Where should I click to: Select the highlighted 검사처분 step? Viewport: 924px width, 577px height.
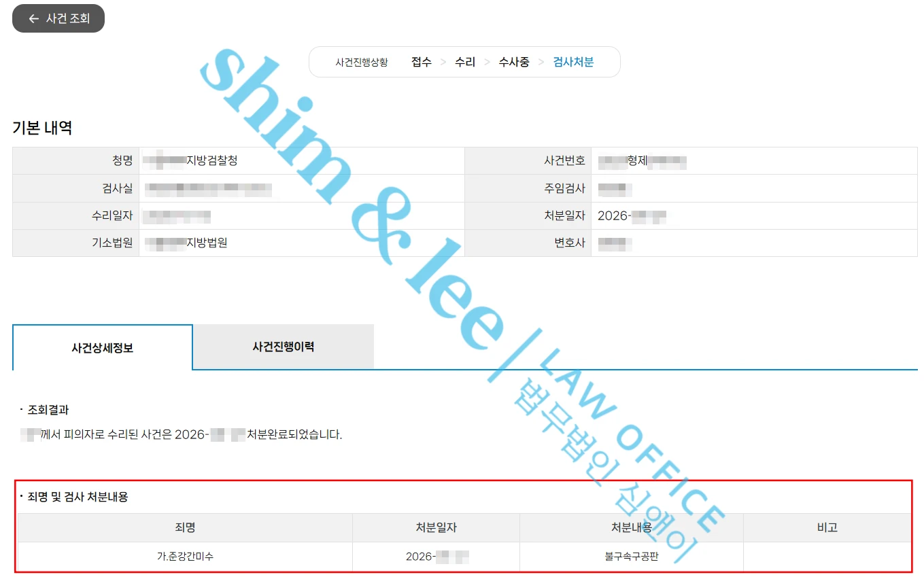[x=573, y=62]
